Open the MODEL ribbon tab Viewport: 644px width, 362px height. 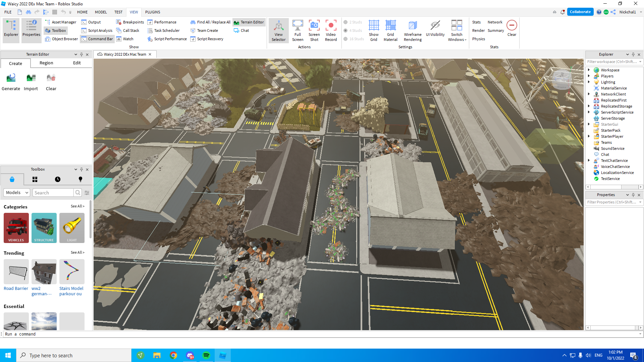(101, 12)
